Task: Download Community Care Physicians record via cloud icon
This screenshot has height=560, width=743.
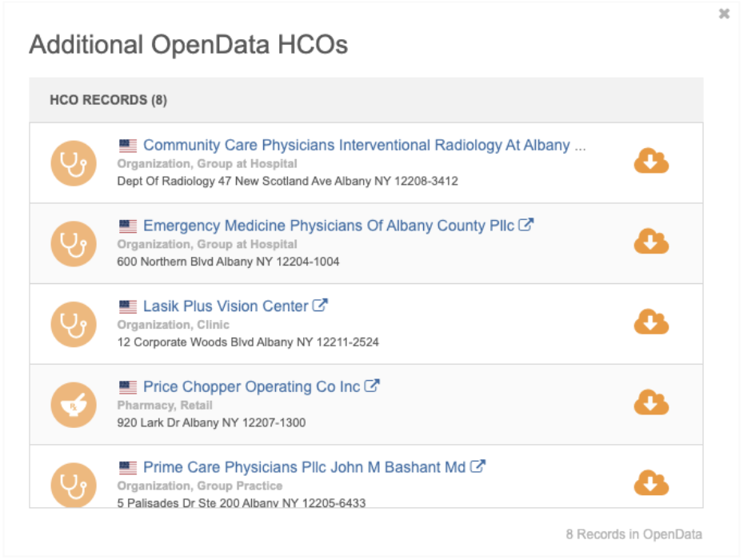Action: [x=651, y=162]
